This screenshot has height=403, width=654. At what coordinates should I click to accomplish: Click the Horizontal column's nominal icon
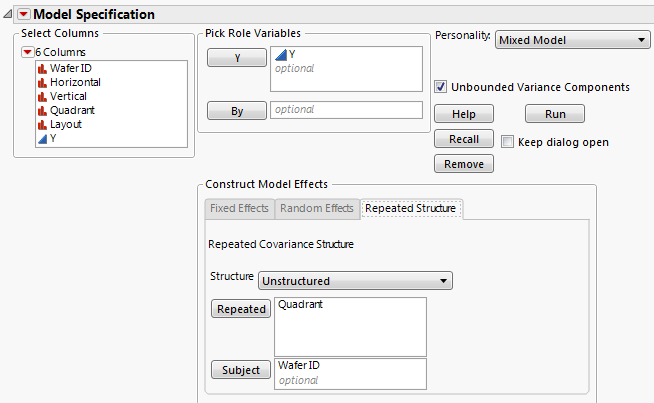[42, 82]
